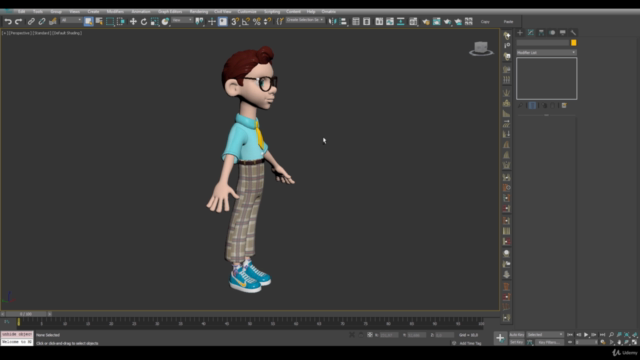Image resolution: width=640 pixels, height=360 pixels.
Task: Open the Animation menu
Action: coord(141,12)
